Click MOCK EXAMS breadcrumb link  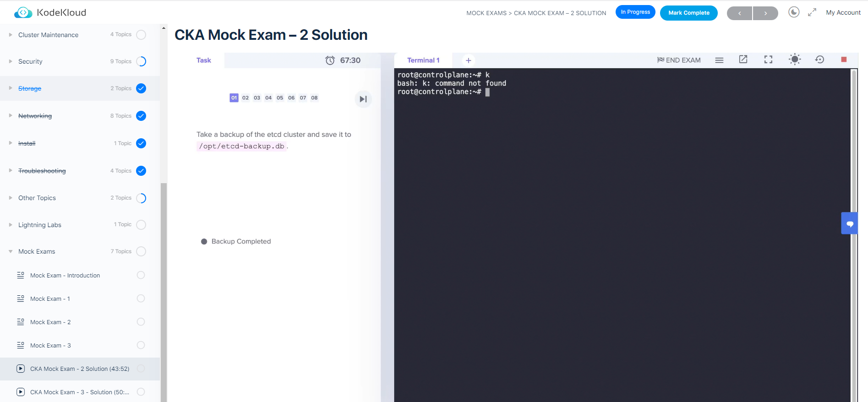[x=486, y=13]
